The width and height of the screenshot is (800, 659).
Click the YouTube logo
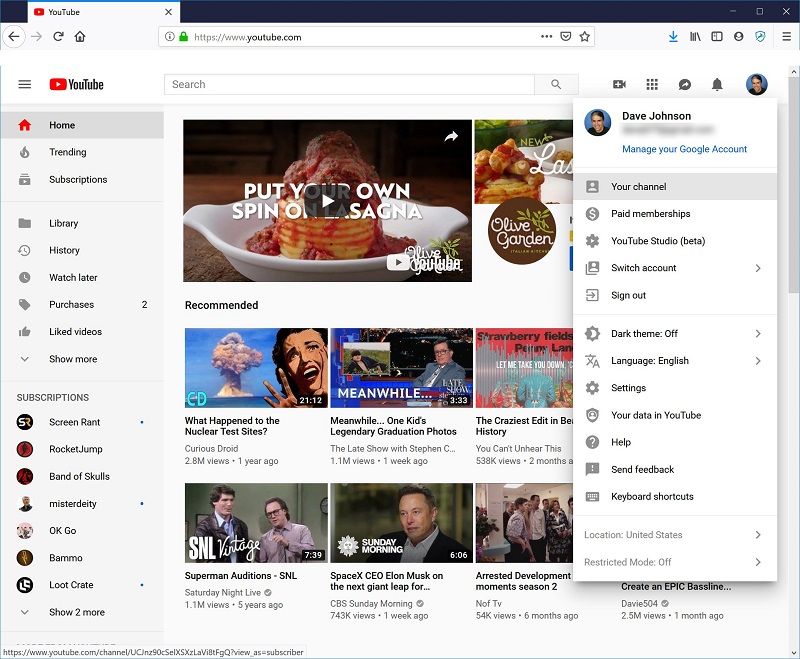pos(76,84)
